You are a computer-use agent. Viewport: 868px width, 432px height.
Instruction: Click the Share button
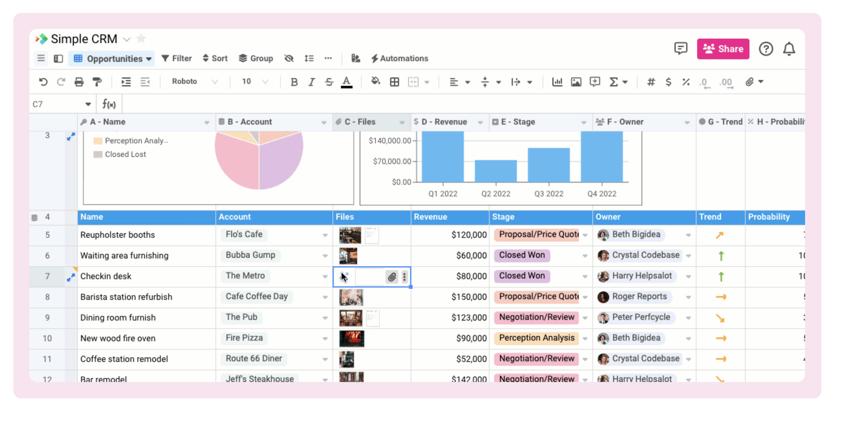[x=723, y=49]
